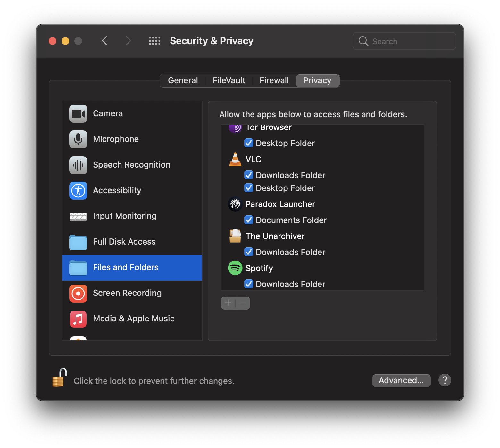Click the Files and Folders folder icon
500x448 pixels.
pos(78,268)
